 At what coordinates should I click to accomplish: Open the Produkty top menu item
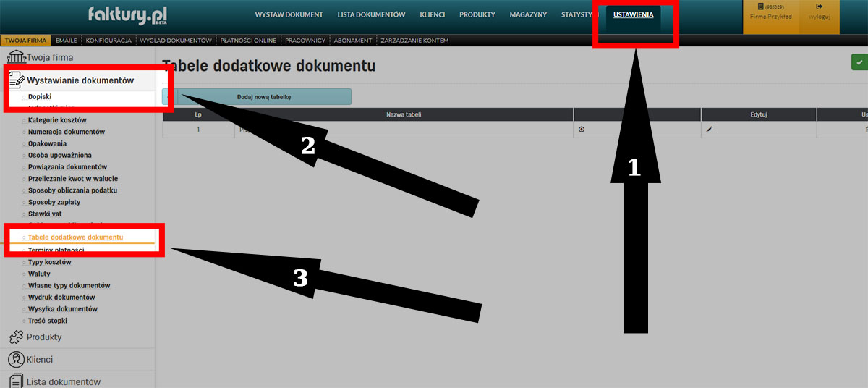477,14
